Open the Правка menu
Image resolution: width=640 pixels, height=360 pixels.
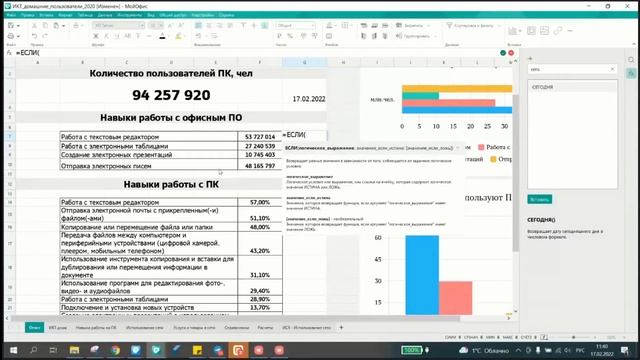(x=27, y=15)
